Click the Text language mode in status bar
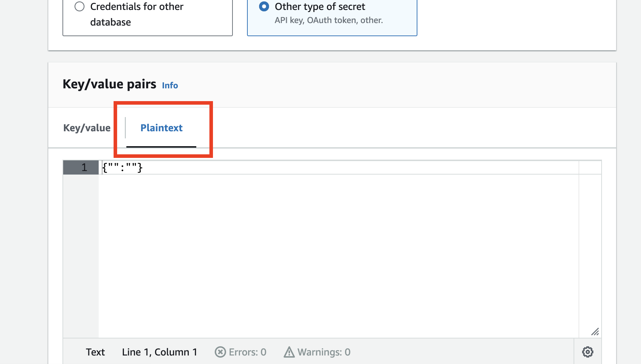Viewport: 641px width, 364px height. coord(95,352)
